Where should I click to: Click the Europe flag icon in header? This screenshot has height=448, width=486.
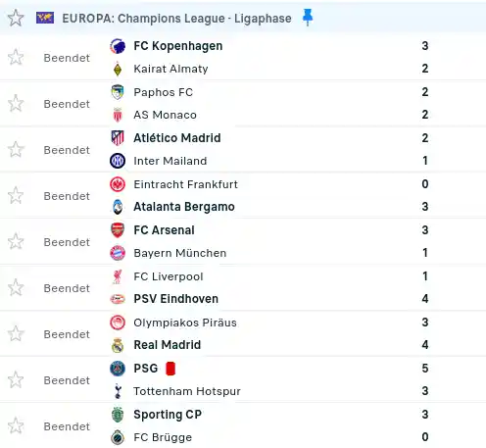(x=45, y=18)
